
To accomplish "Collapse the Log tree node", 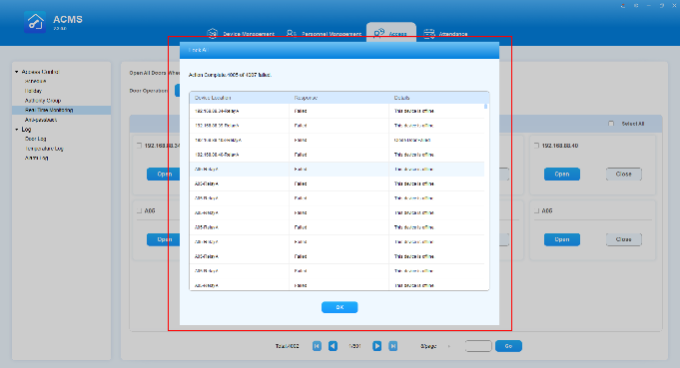I will pos(16,129).
